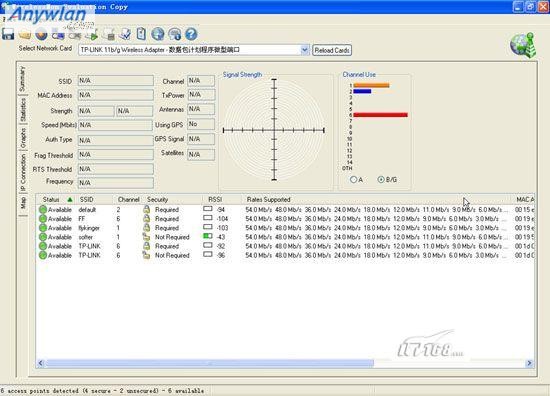Open the Graphs side tab
This screenshot has width=550, height=396.
(23, 137)
